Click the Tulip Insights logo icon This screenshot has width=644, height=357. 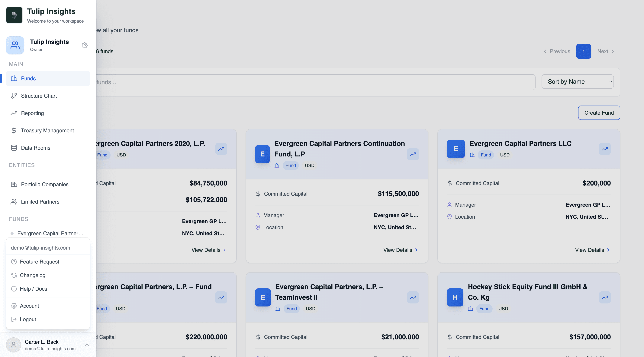14,15
